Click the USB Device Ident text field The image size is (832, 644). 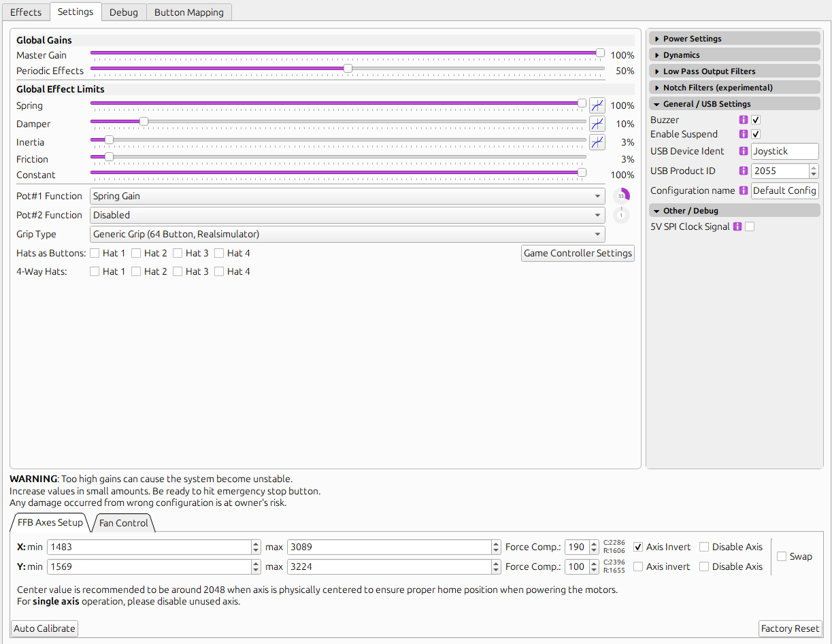785,151
